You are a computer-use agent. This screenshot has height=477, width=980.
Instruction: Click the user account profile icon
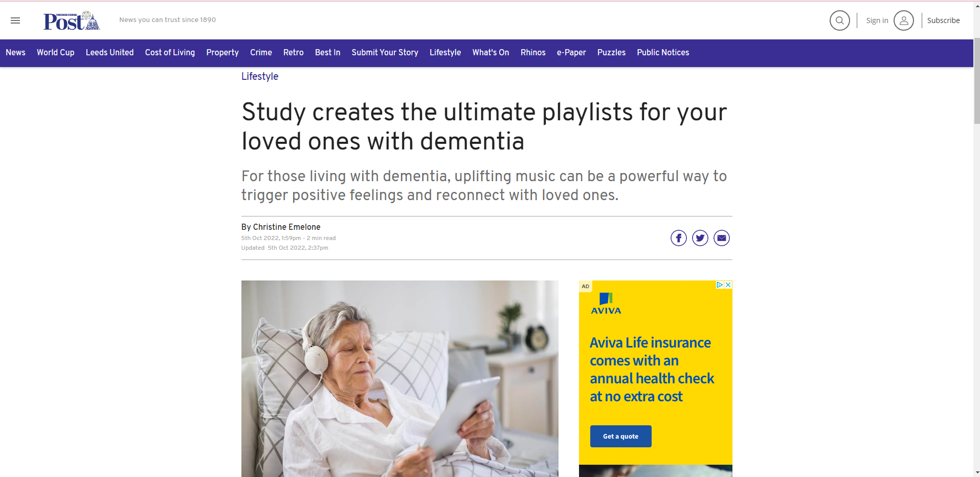[904, 20]
